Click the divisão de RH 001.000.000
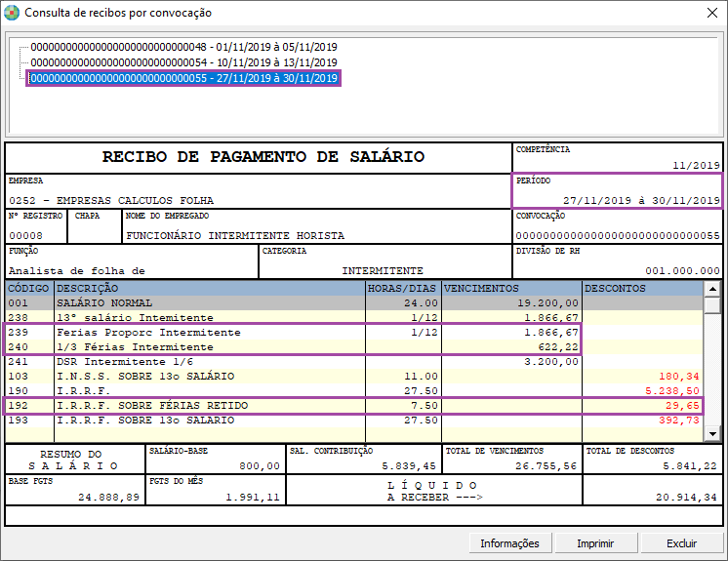 682,271
